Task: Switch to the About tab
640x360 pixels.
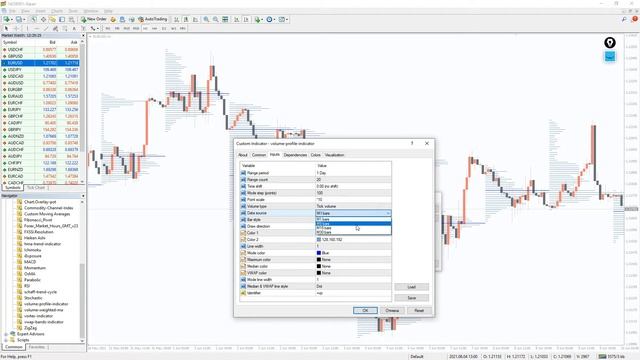Action: click(243, 155)
